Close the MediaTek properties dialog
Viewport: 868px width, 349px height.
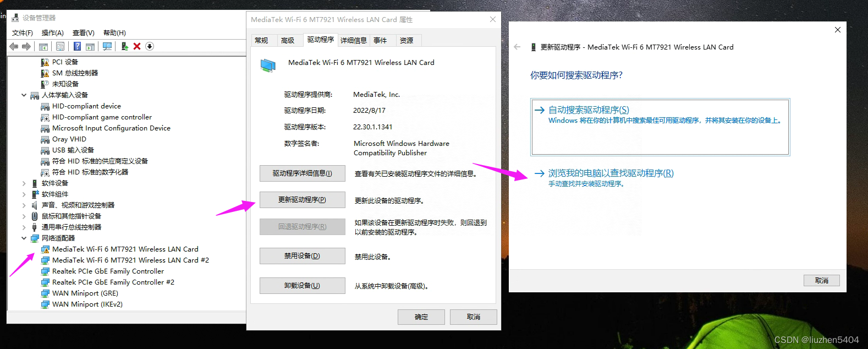[493, 19]
